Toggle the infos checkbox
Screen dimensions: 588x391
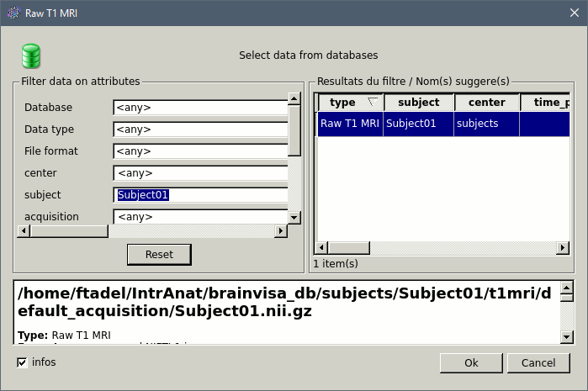pos(22,362)
